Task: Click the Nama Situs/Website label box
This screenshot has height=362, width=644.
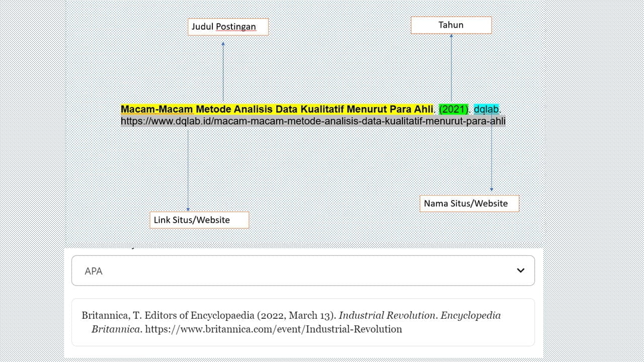Action: pos(469,204)
